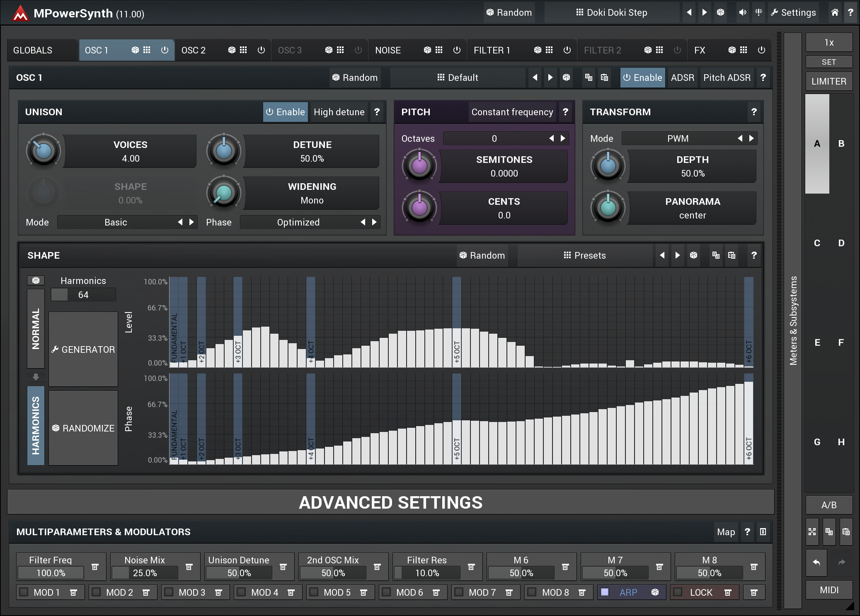Open help via the ? icon in the TRANSFORM panel
The image size is (860, 616).
click(754, 112)
